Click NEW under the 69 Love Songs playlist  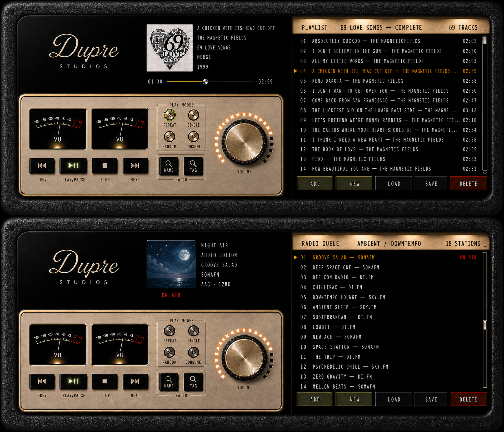click(x=354, y=184)
